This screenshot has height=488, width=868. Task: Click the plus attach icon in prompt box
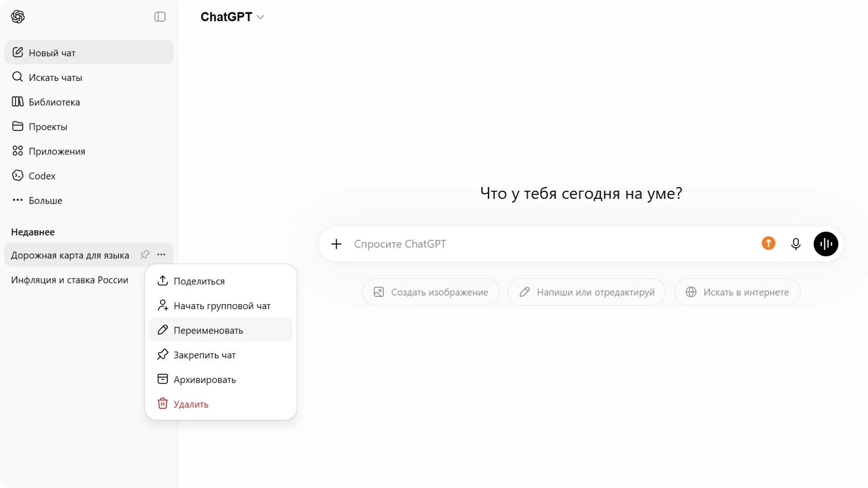coord(336,244)
